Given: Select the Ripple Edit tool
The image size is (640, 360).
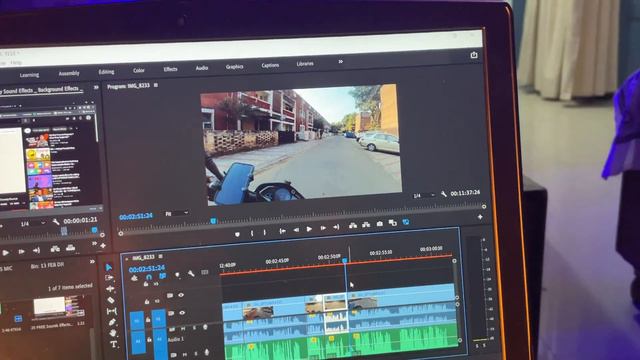Looking at the screenshot, I should tap(110, 289).
